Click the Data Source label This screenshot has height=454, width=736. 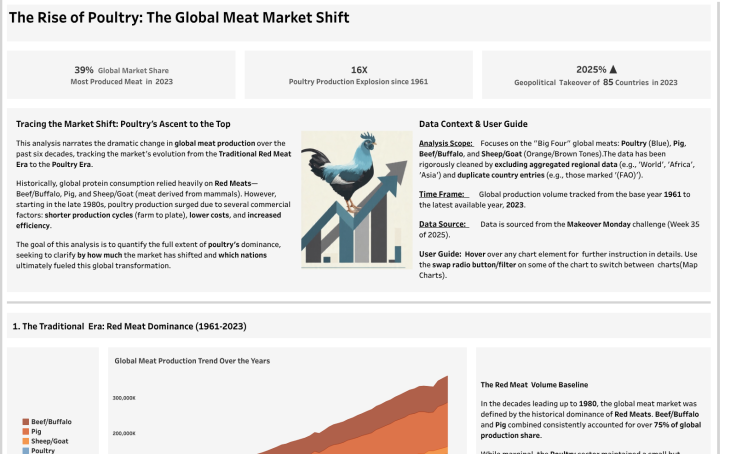[443, 226]
